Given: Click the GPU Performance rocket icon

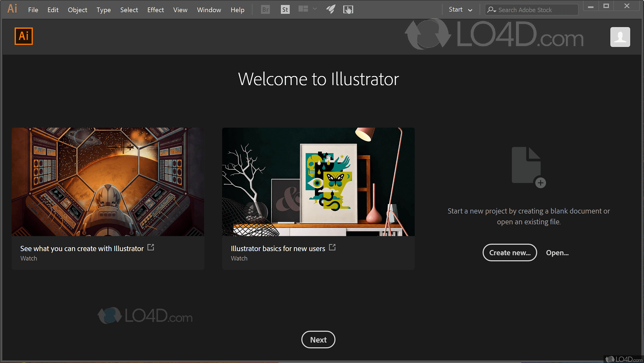Looking at the screenshot, I should (331, 9).
